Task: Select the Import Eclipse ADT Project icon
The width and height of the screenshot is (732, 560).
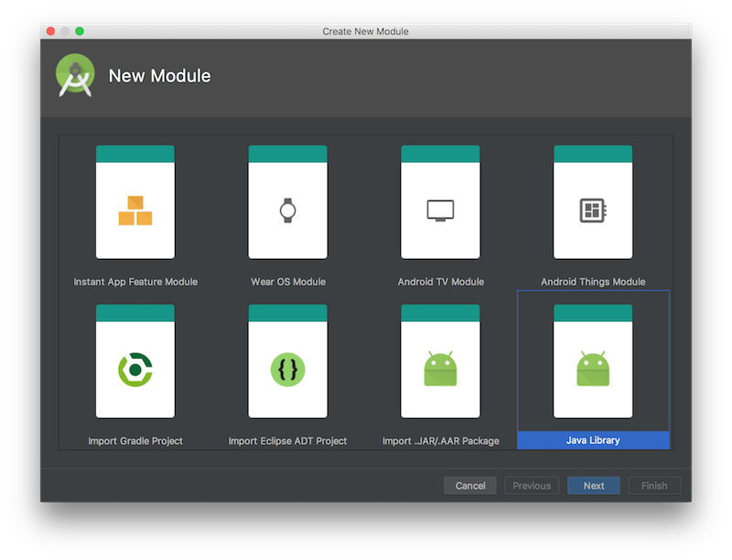Action: [287, 370]
